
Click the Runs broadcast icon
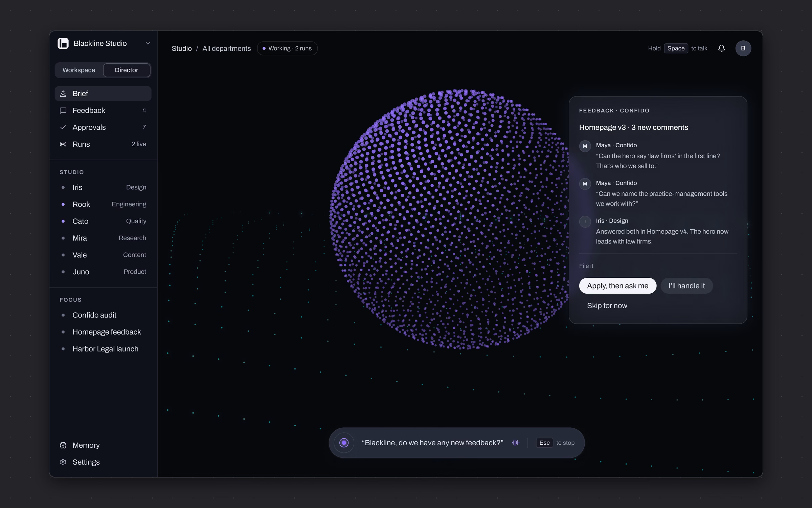click(x=63, y=144)
